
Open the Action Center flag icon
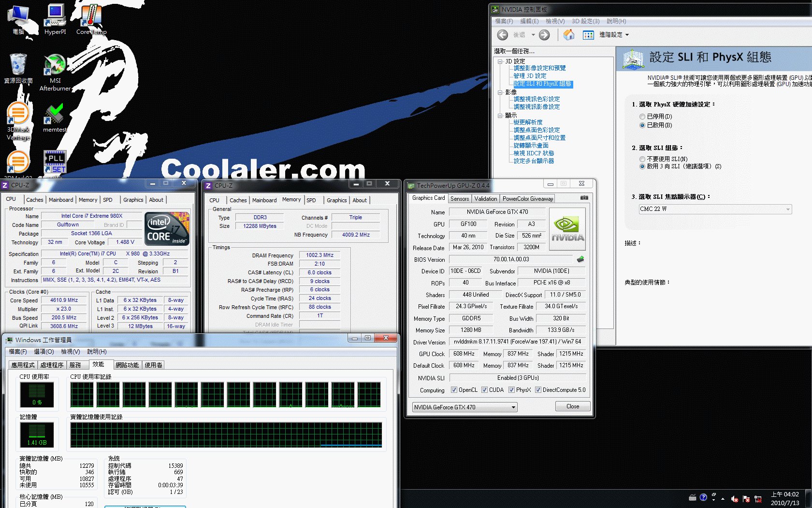tap(746, 499)
